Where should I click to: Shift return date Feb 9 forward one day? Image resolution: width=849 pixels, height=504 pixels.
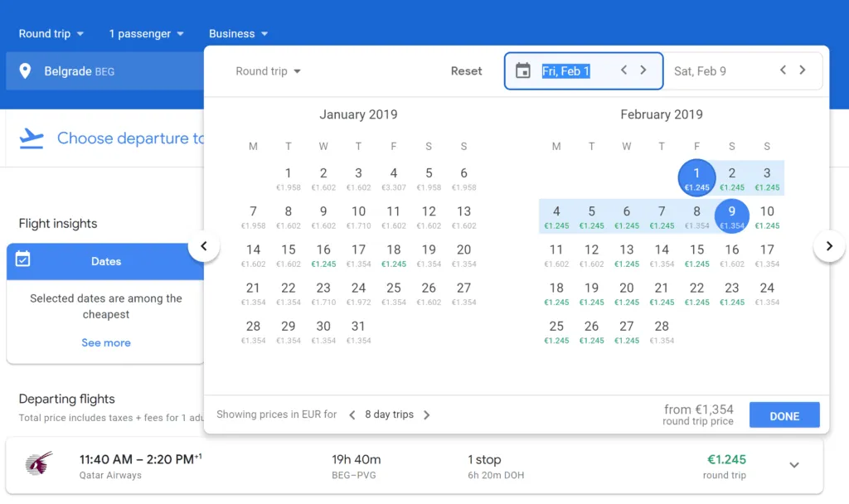(803, 70)
